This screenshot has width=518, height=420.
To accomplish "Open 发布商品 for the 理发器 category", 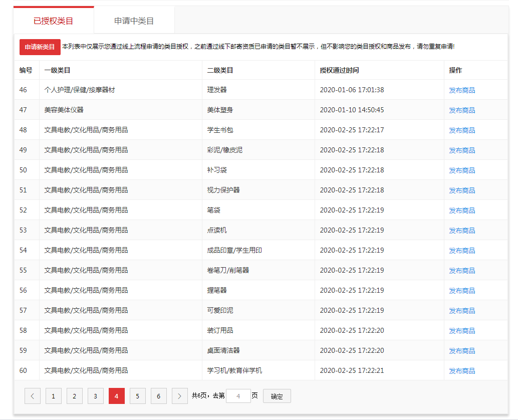I will pyautogui.click(x=461, y=90).
